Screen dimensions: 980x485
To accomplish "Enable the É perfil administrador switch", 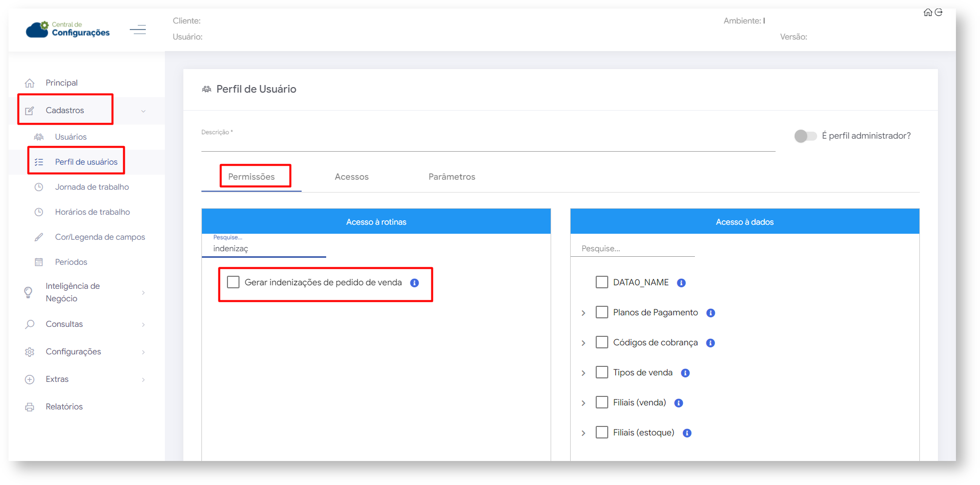I will 805,136.
